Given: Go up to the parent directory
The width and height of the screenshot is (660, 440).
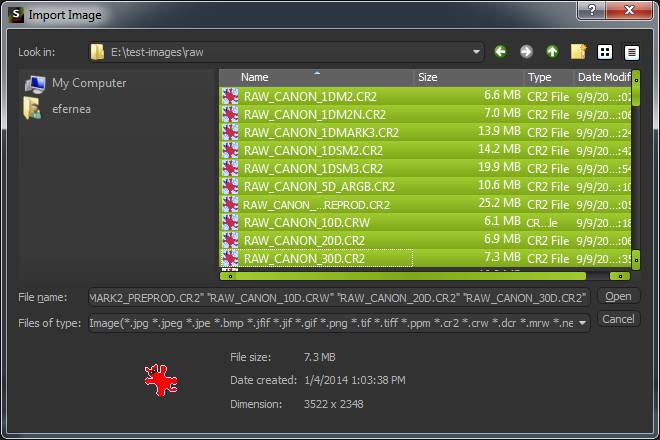Looking at the screenshot, I should click(552, 52).
